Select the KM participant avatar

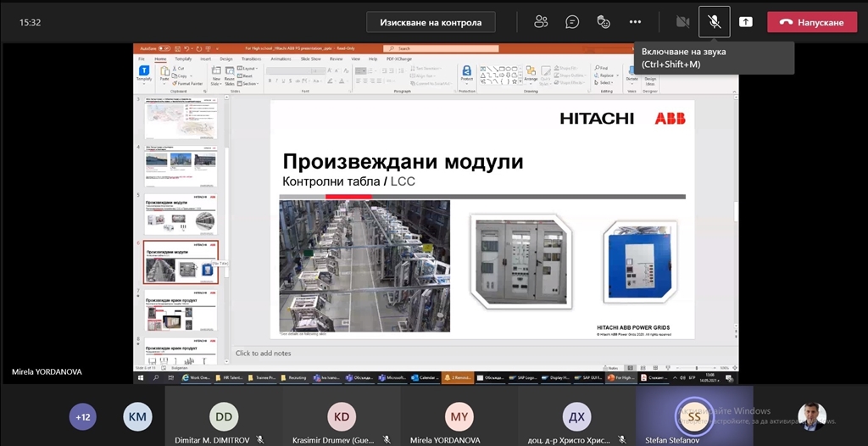(137, 416)
